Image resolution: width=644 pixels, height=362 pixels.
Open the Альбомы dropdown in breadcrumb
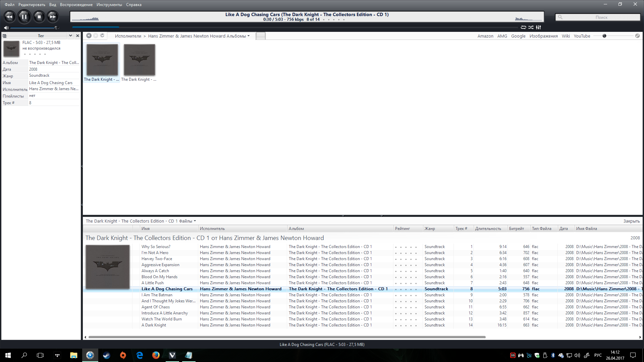238,36
